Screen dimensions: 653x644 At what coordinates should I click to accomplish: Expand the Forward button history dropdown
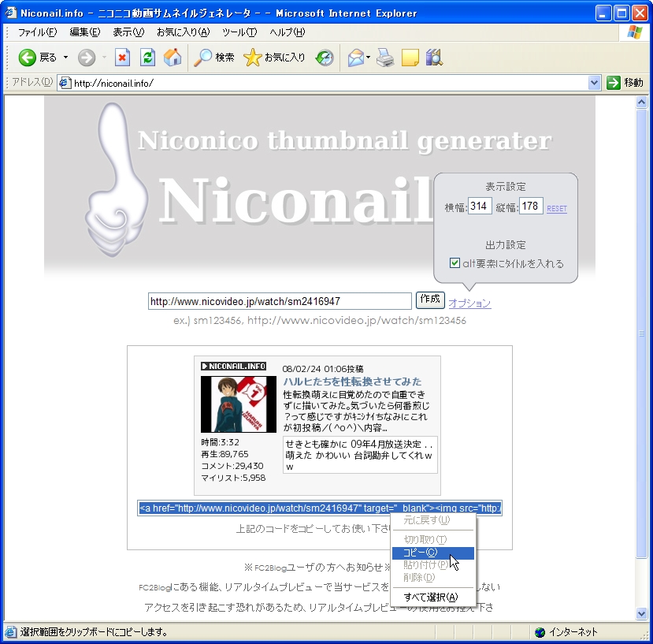(104, 58)
